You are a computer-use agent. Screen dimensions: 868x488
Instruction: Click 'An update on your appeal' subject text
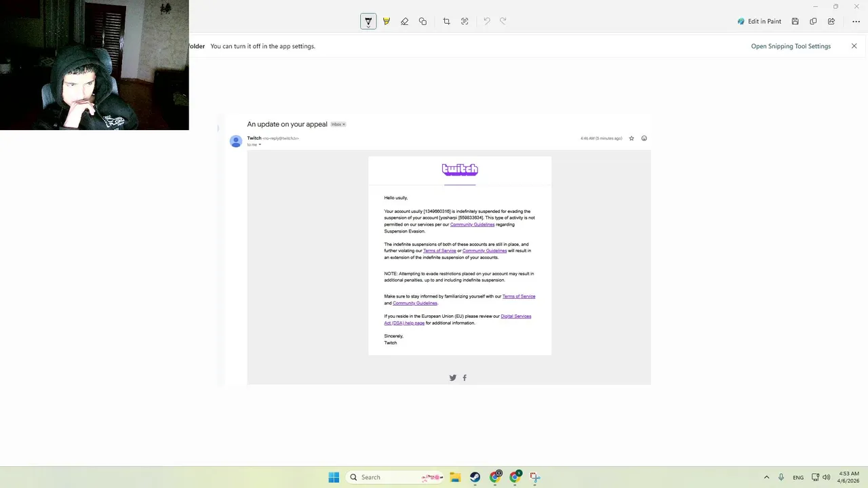pos(287,124)
